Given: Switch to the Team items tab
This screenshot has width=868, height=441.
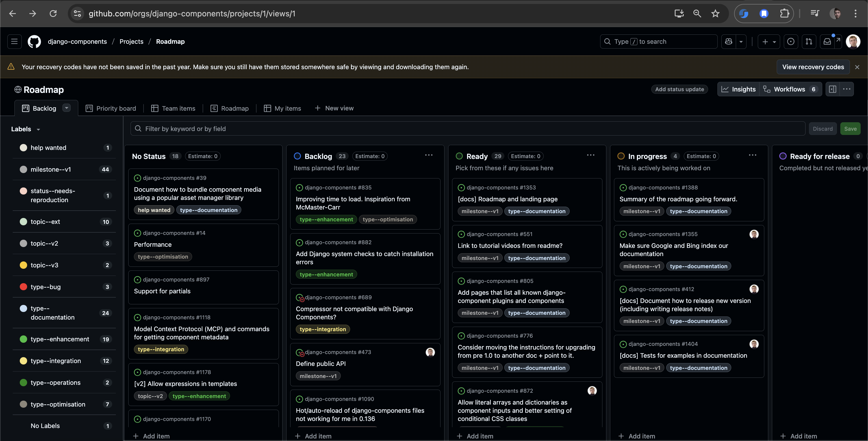Looking at the screenshot, I should 173,108.
